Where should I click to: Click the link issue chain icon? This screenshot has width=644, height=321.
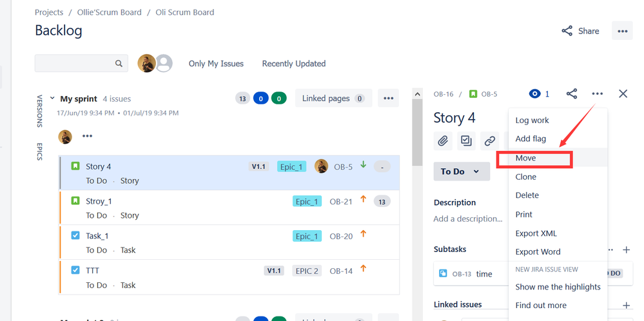(x=489, y=141)
